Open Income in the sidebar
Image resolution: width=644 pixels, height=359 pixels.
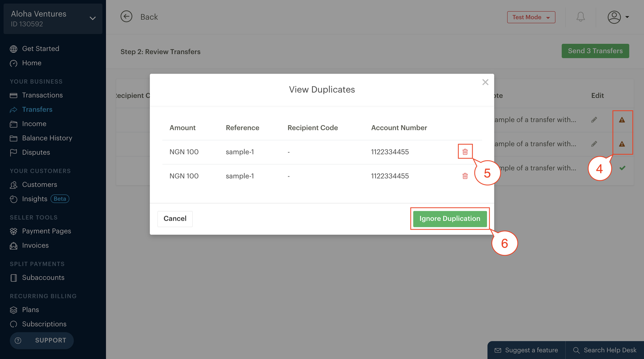28,124
